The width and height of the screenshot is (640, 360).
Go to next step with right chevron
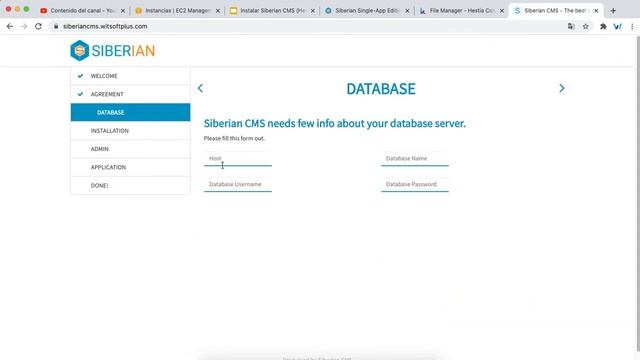coord(562,88)
